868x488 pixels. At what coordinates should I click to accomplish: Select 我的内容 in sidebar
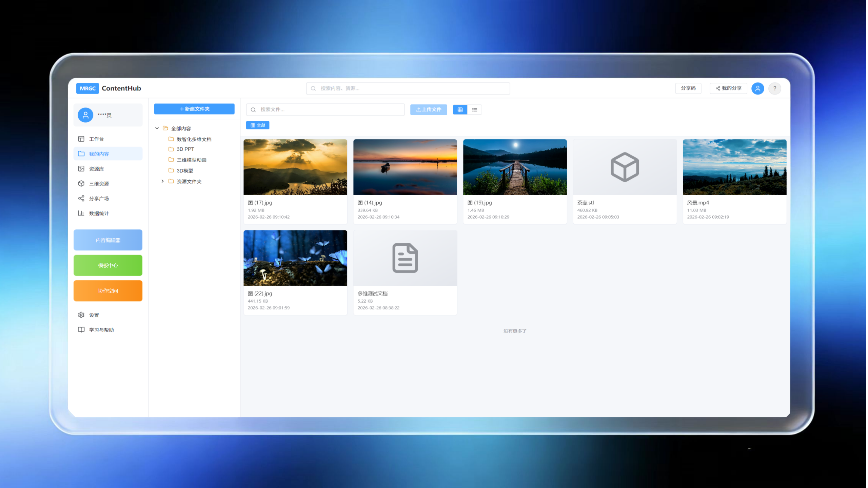[x=99, y=154]
